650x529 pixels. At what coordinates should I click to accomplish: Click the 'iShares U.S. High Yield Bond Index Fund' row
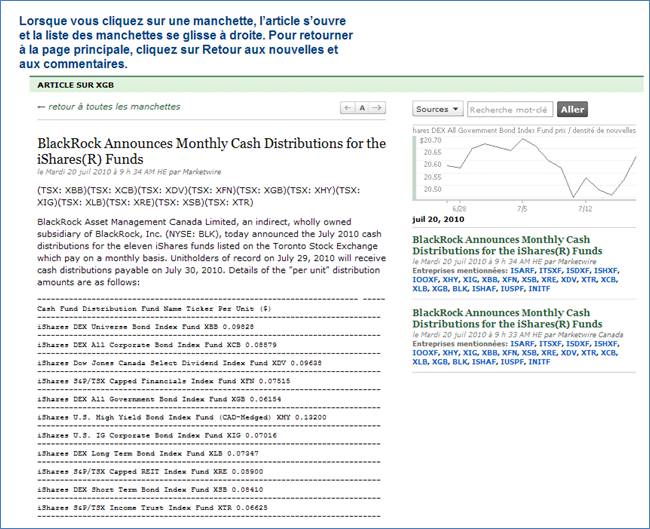click(x=182, y=417)
